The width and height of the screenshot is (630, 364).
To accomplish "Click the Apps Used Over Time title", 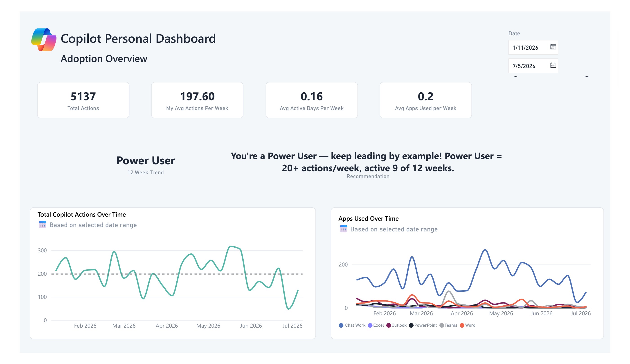I will pos(368,218).
